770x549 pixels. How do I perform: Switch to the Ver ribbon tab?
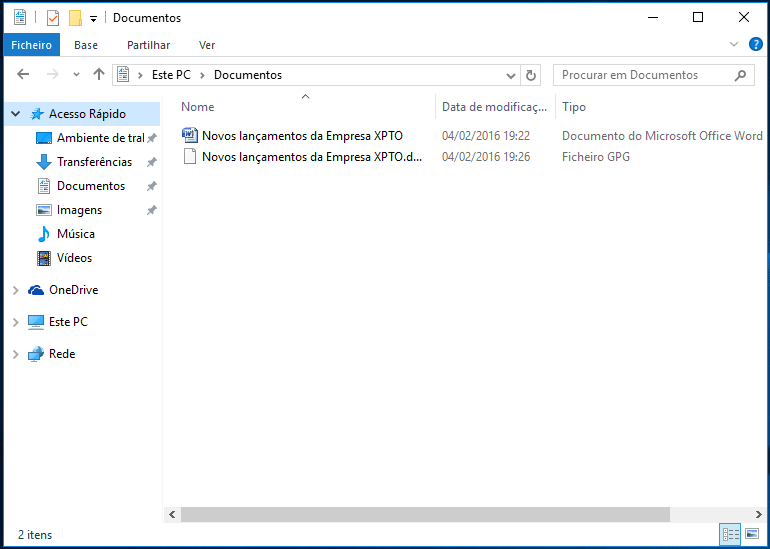pyautogui.click(x=207, y=45)
